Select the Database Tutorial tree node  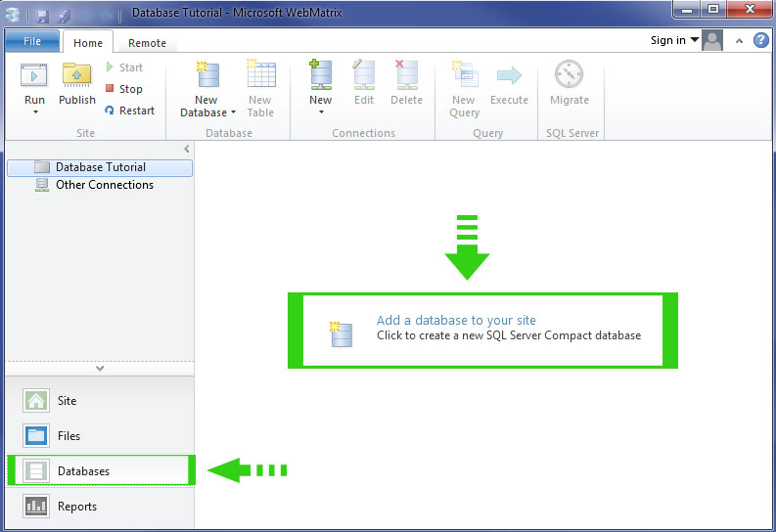click(x=100, y=167)
